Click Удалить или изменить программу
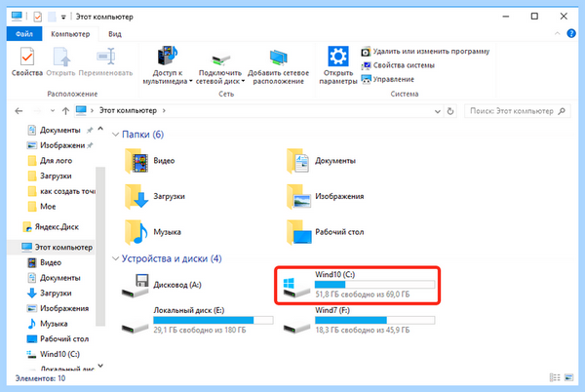The width and height of the screenshot is (585, 392). point(425,52)
